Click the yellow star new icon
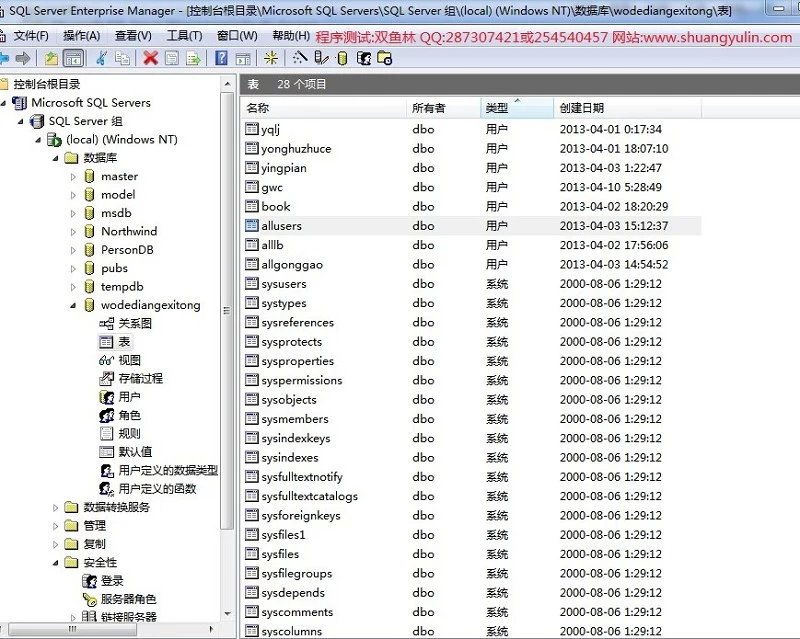This screenshot has height=639, width=800. click(271, 59)
